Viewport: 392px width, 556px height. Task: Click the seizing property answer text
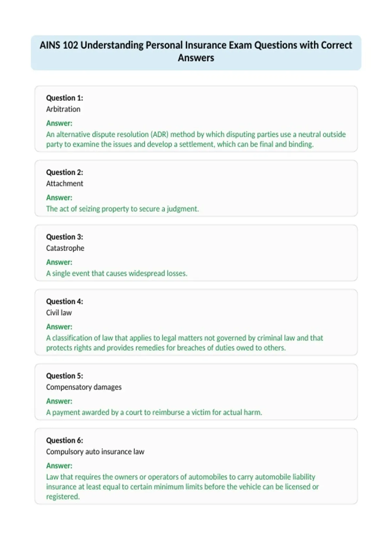pyautogui.click(x=122, y=209)
